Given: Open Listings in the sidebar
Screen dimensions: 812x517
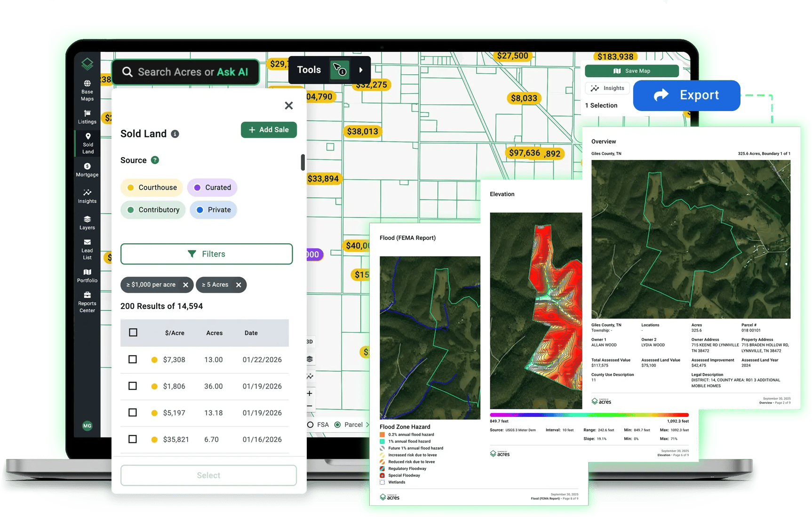Looking at the screenshot, I should pyautogui.click(x=87, y=117).
